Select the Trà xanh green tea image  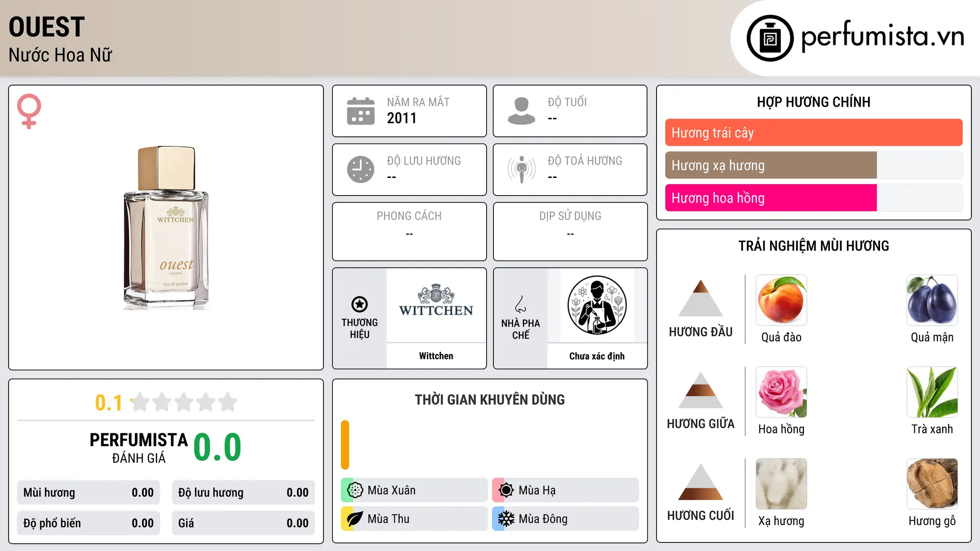pyautogui.click(x=932, y=392)
